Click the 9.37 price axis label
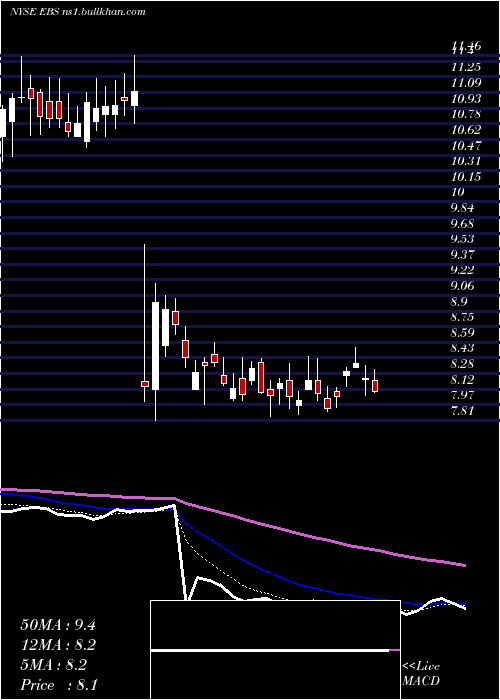 pos(463,254)
